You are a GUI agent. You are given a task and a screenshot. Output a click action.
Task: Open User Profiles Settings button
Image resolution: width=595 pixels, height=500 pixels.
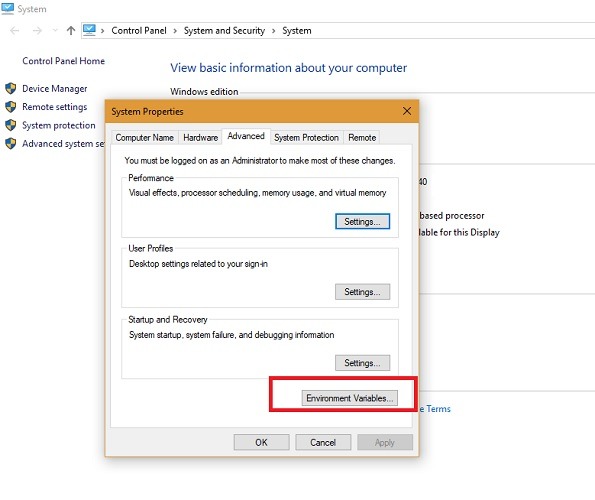pos(362,292)
